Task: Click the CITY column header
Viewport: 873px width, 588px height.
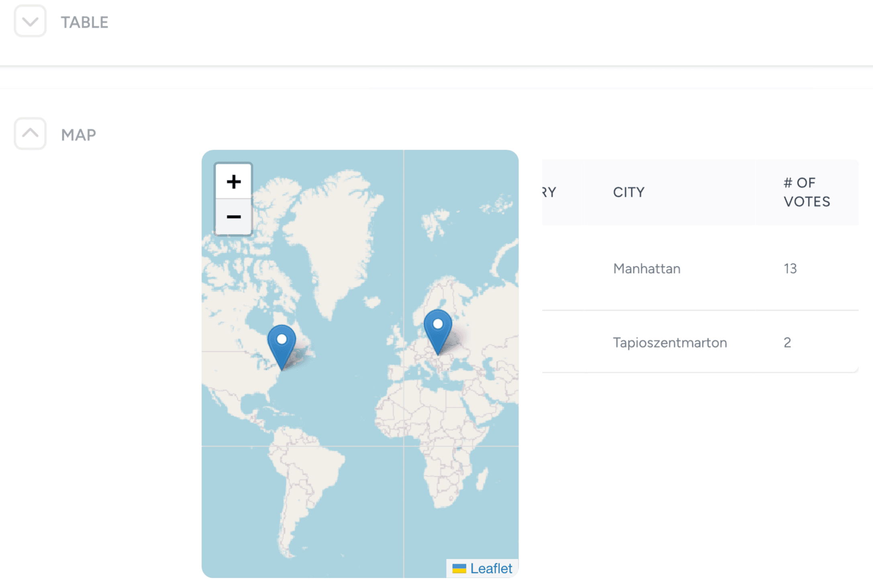Action: tap(628, 192)
